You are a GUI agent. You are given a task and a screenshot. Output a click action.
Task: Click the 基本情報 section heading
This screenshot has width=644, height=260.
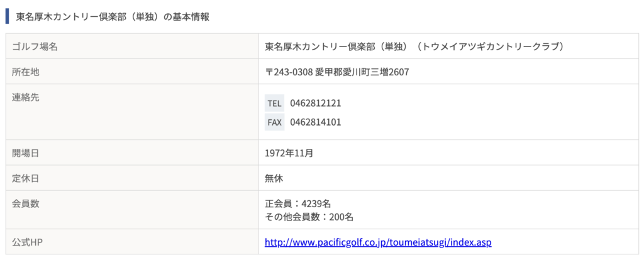coord(113,17)
